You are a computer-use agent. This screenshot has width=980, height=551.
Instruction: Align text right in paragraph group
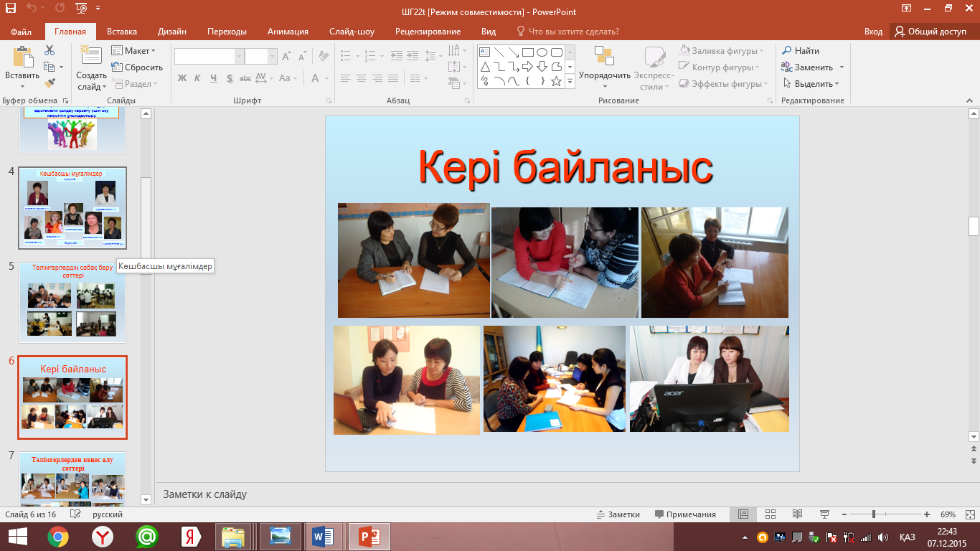coord(377,78)
